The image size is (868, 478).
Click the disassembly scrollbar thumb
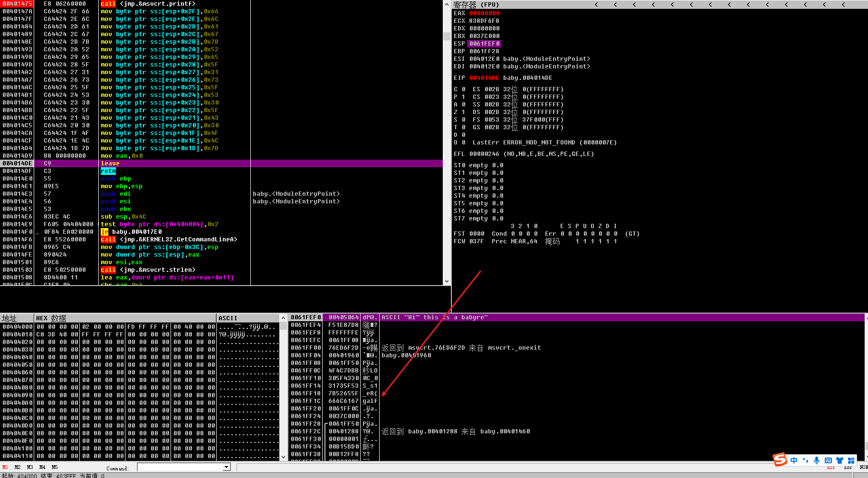click(x=447, y=36)
